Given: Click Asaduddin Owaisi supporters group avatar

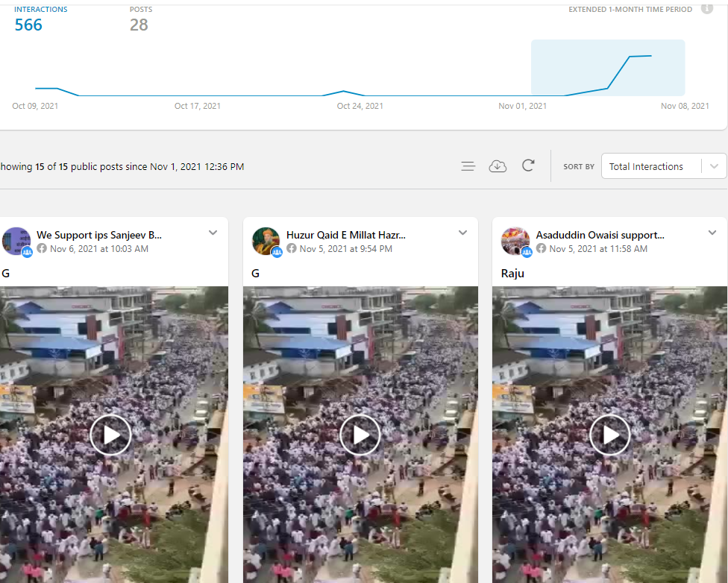Looking at the screenshot, I should click(515, 242).
